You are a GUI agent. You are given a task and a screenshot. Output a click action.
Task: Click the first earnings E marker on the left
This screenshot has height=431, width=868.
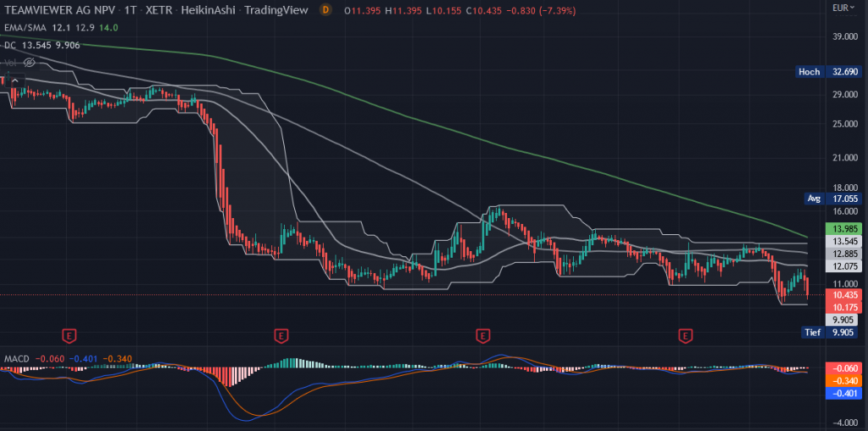[70, 334]
